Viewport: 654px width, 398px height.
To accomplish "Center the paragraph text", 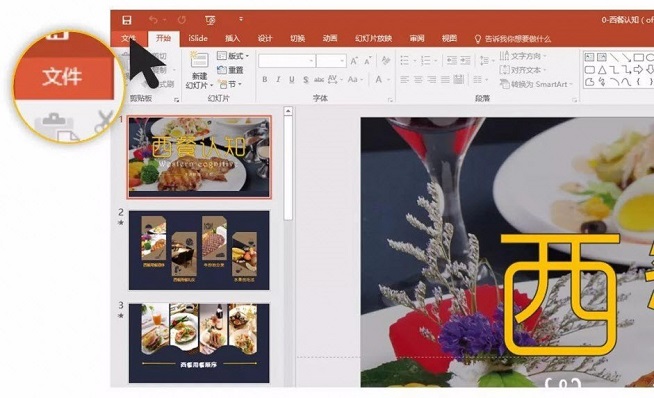I will (x=418, y=79).
